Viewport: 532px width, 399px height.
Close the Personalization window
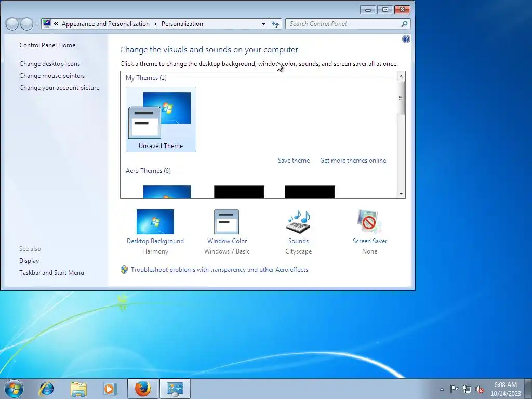(x=403, y=10)
